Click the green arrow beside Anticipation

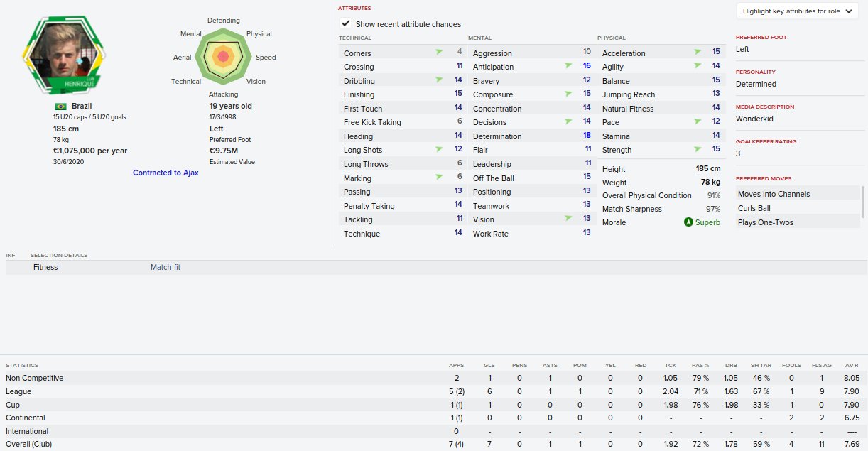[x=568, y=66]
